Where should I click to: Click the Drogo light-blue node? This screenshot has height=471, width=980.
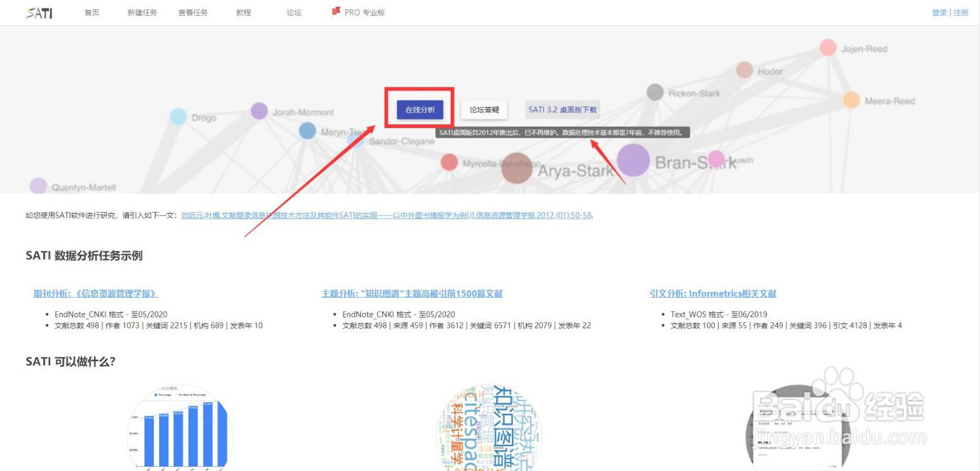178,116
